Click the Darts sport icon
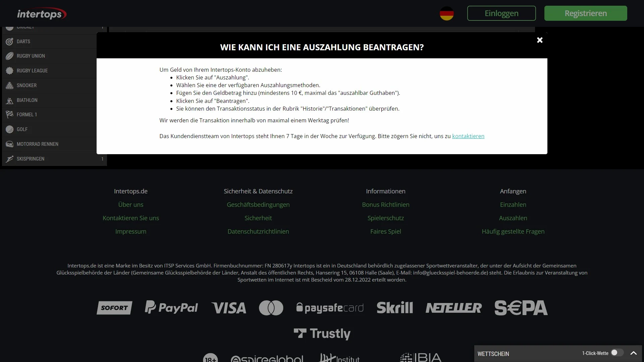Image resolution: width=644 pixels, height=362 pixels. (10, 42)
